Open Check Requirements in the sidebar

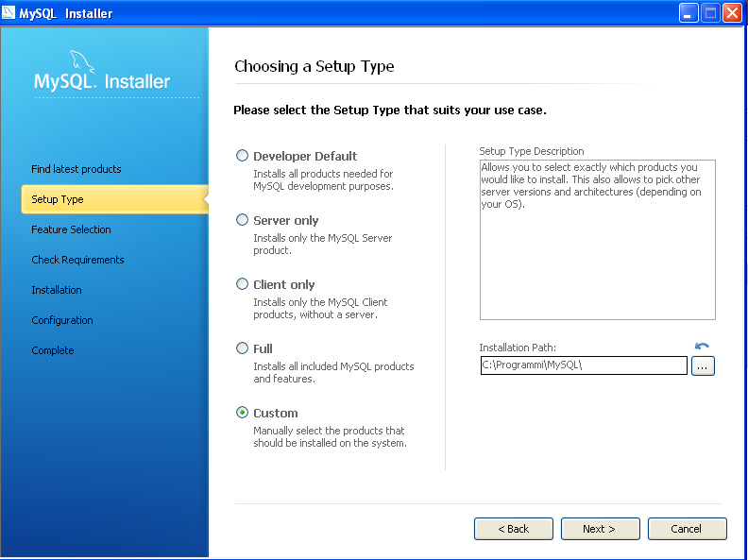77,260
